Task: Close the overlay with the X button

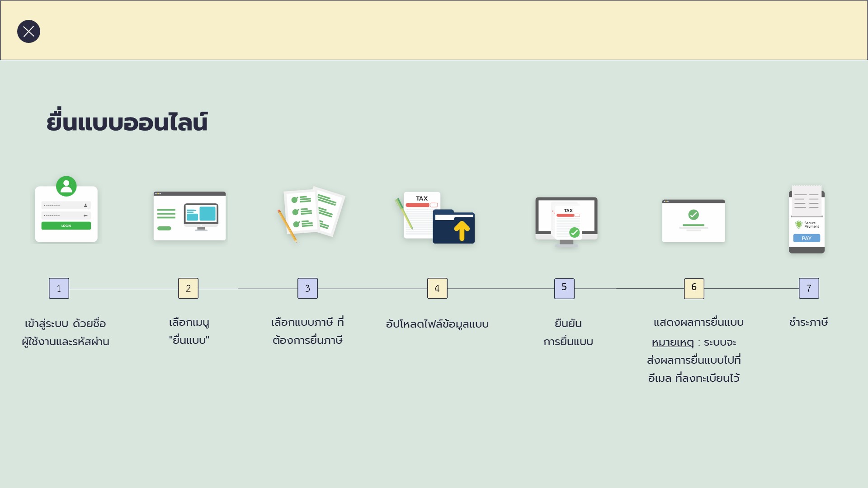Action: point(28,31)
